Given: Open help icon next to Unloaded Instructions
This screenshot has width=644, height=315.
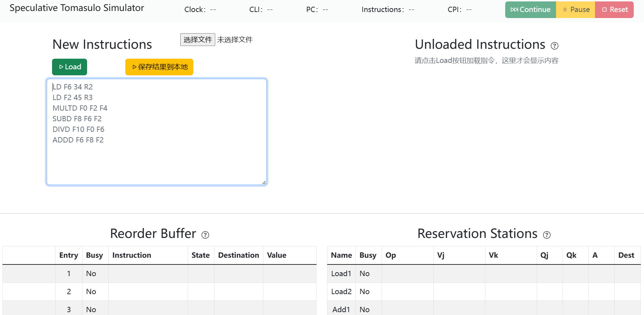Looking at the screenshot, I should click(x=555, y=46).
